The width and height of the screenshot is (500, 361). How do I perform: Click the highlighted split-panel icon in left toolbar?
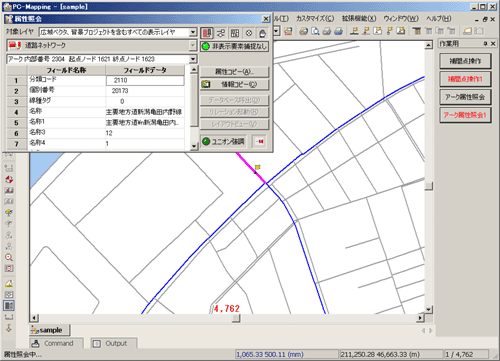pos(9,305)
